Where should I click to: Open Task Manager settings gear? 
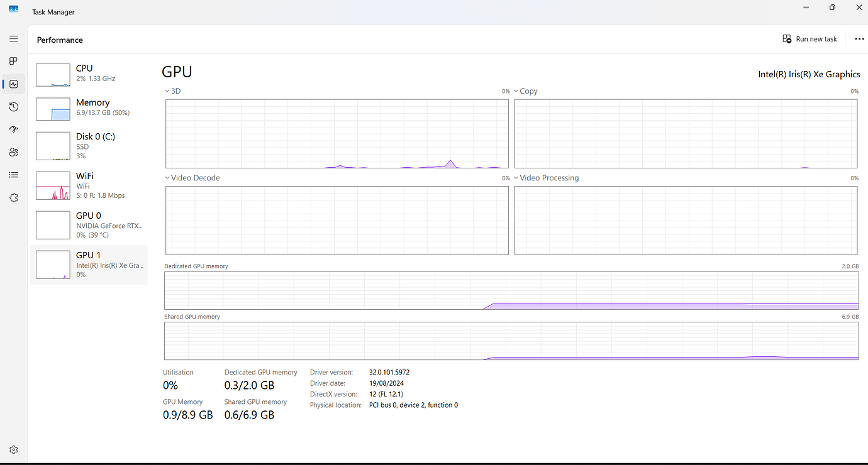13,449
